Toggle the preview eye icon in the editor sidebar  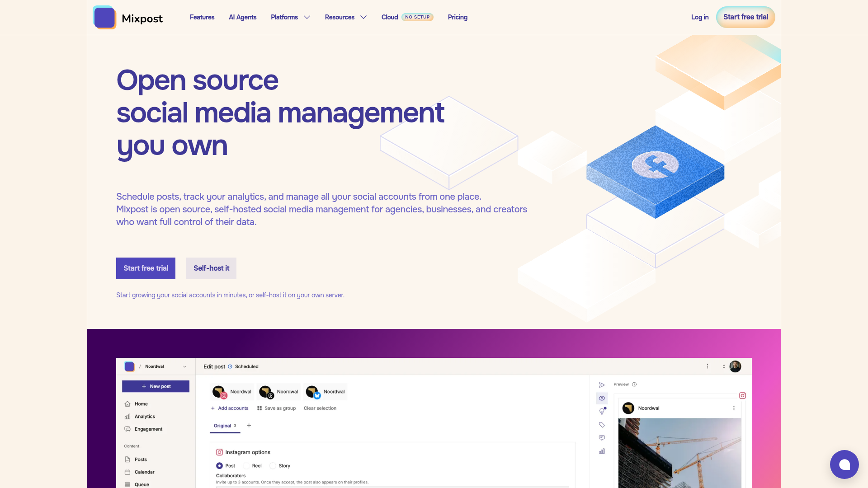602,398
